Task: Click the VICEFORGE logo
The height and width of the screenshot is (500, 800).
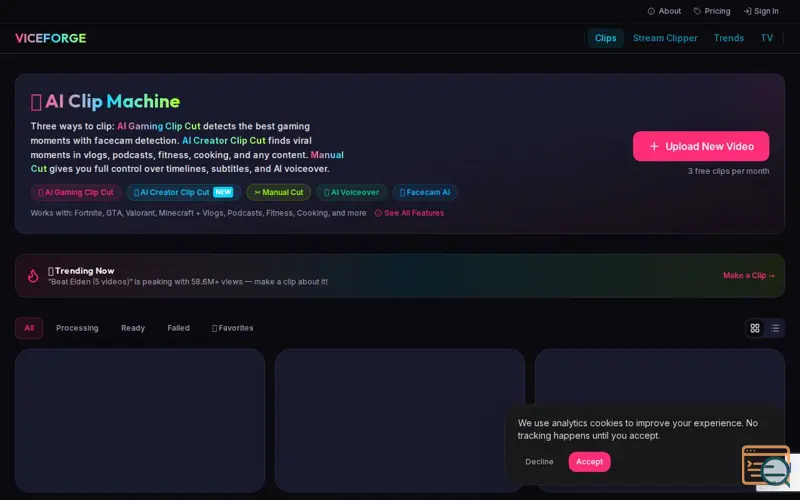Action: tap(51, 38)
